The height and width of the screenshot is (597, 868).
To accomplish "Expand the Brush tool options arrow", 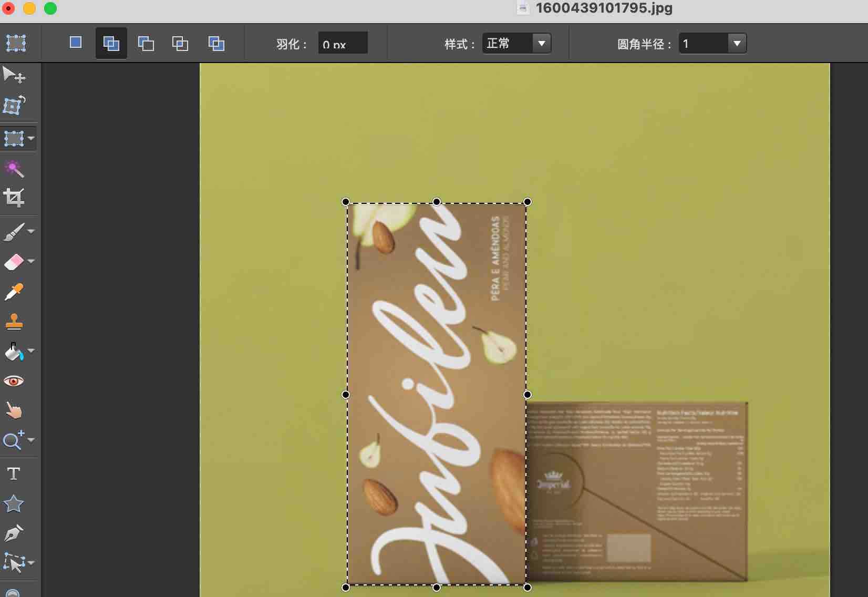I will (31, 231).
